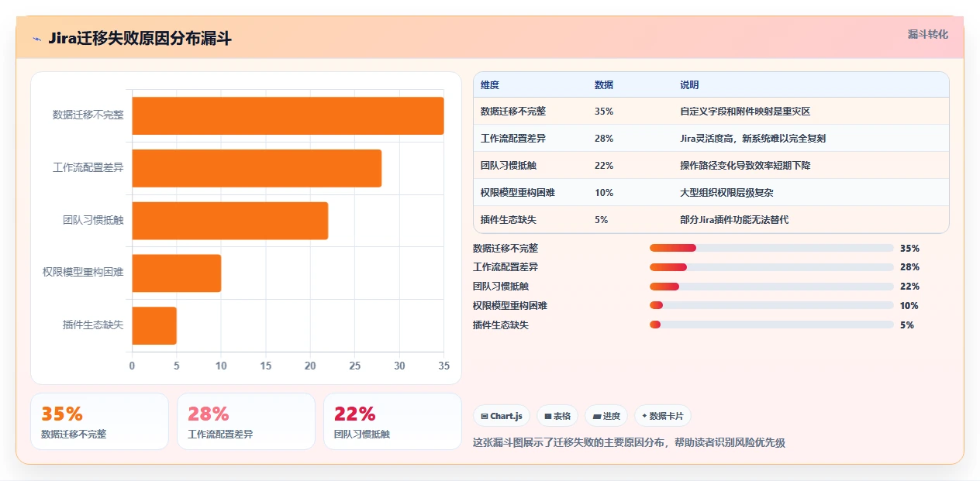Image resolution: width=980 pixels, height=481 pixels.
Task: Click the table cell 部分Jira插件功能无法替代
Action: [x=734, y=220]
